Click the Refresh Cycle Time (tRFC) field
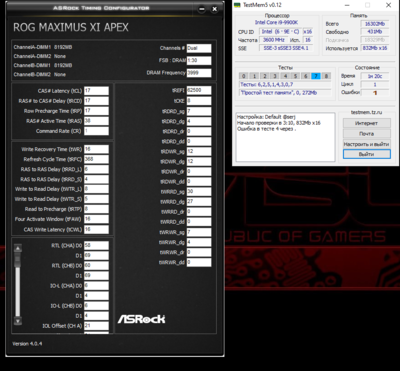The image size is (400, 371). 96,159
